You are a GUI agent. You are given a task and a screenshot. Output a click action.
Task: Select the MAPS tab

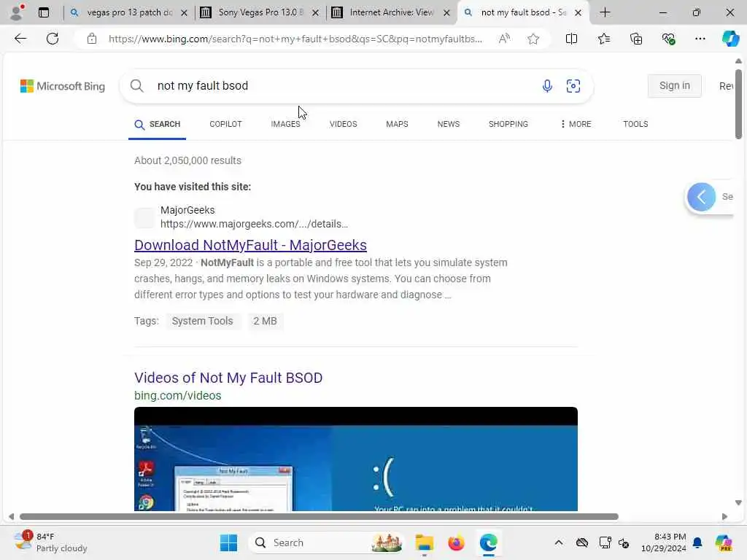tap(397, 124)
